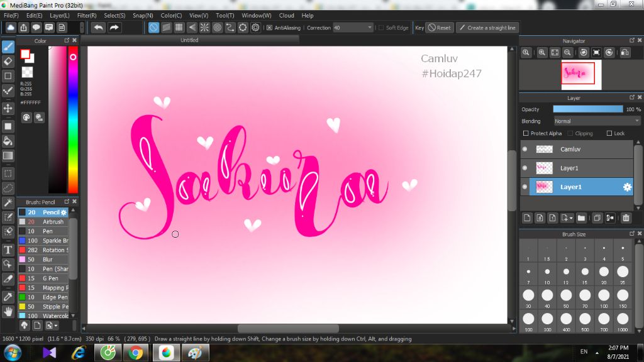Adjust the layer Opacity slider
Viewport: 644px width, 362px height.
pyautogui.click(x=588, y=109)
